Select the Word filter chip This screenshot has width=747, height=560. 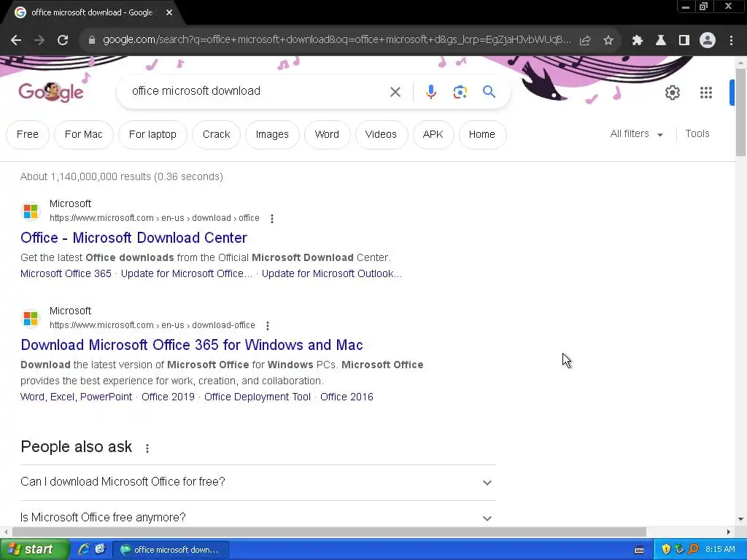click(328, 135)
